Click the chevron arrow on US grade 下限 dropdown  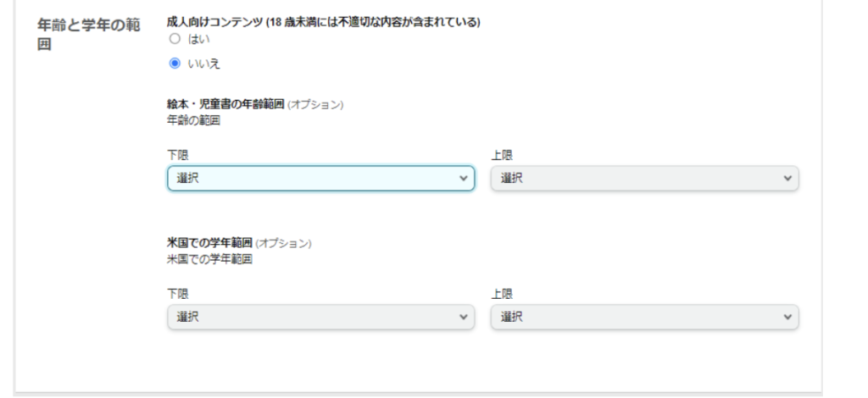pyautogui.click(x=463, y=317)
